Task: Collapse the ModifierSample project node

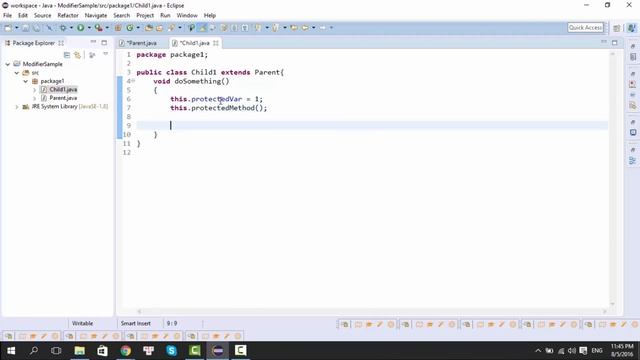Action: (8, 64)
